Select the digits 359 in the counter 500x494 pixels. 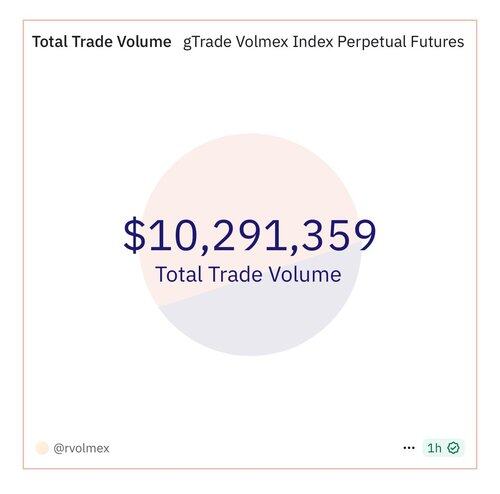point(339,235)
